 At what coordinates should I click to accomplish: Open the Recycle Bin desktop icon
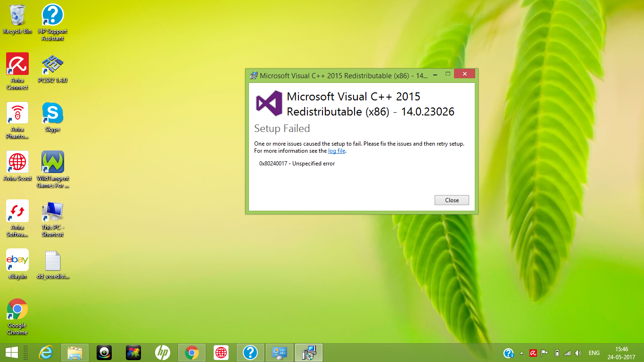point(17,19)
